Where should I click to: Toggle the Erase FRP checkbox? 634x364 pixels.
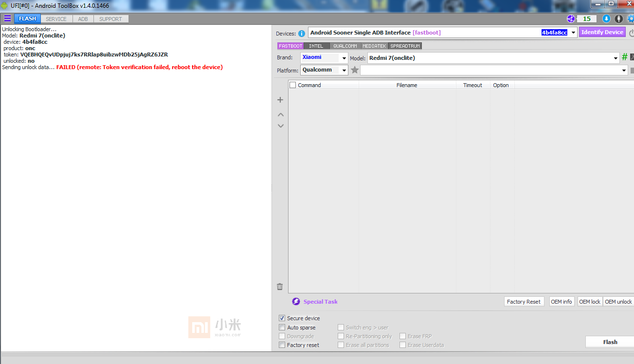pos(403,336)
